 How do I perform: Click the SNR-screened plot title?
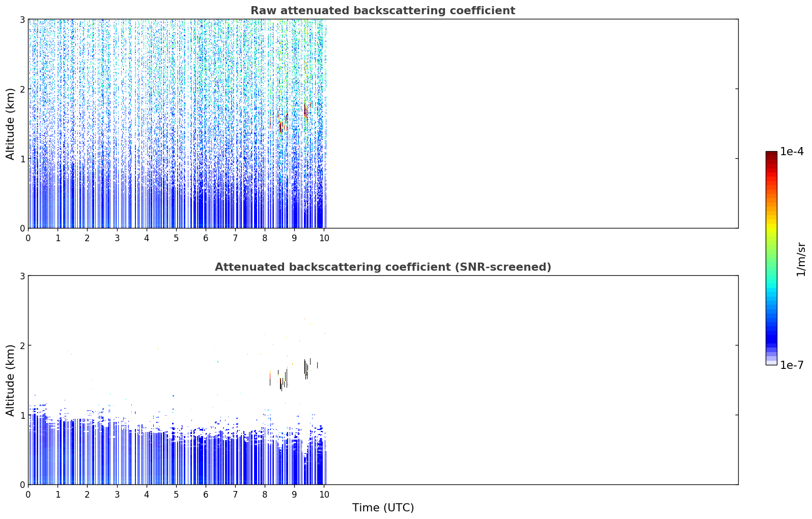(x=383, y=267)
